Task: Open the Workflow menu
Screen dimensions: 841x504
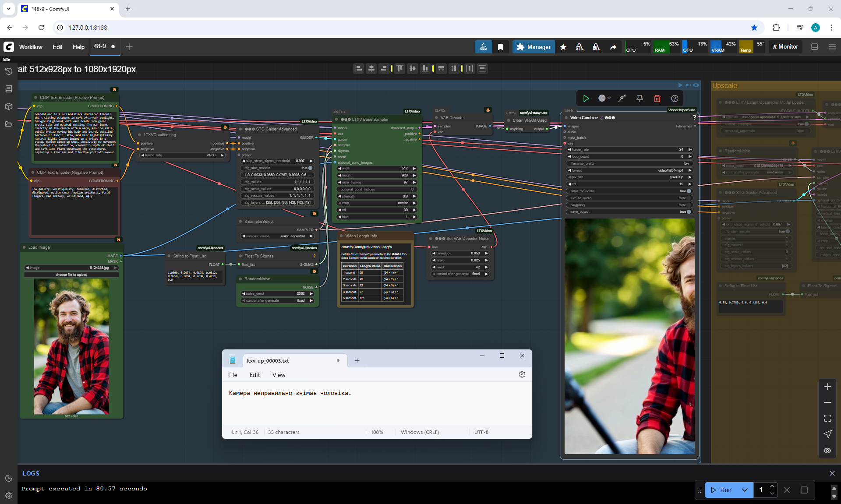Action: click(31, 47)
